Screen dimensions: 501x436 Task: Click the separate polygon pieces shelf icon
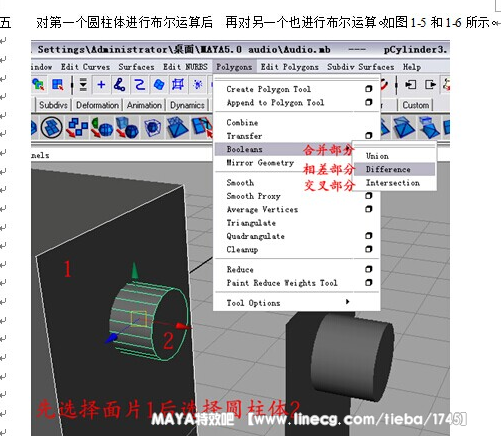coord(77,127)
